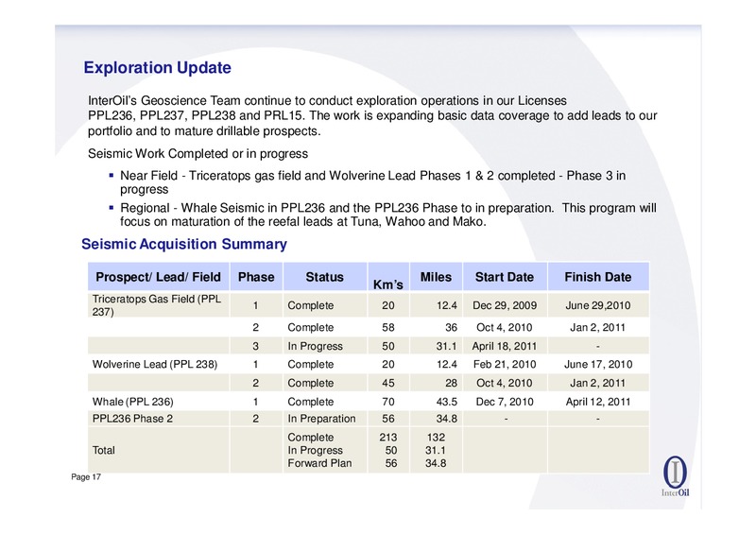This screenshot has height=534, width=756.
Task: Click the Miles column header
Action: click(436, 277)
